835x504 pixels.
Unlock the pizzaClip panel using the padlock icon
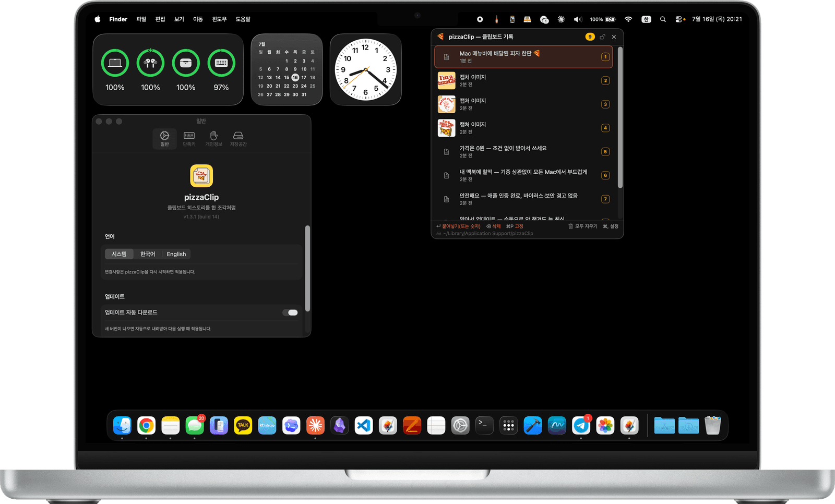coord(602,37)
